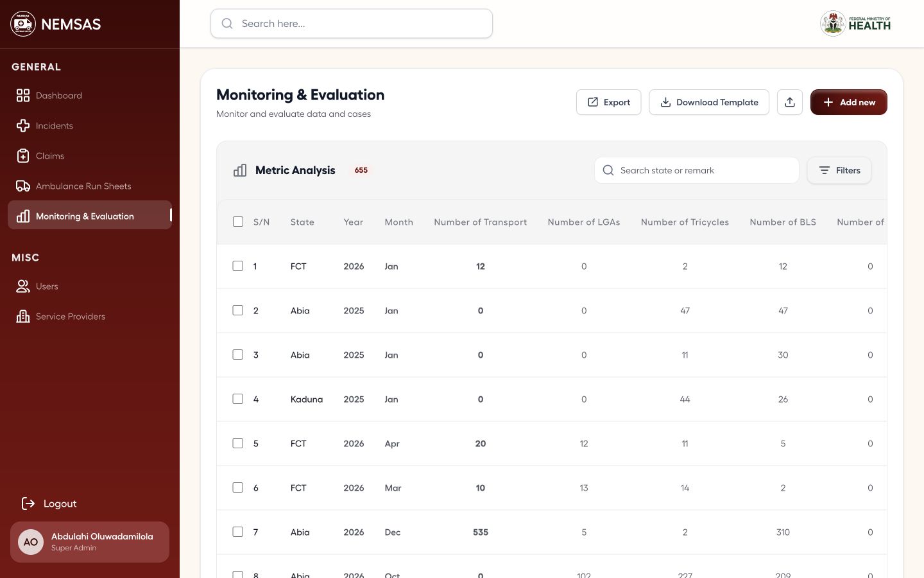The image size is (924, 578).
Task: Click the upload icon button beside Download Template
Action: tap(790, 102)
